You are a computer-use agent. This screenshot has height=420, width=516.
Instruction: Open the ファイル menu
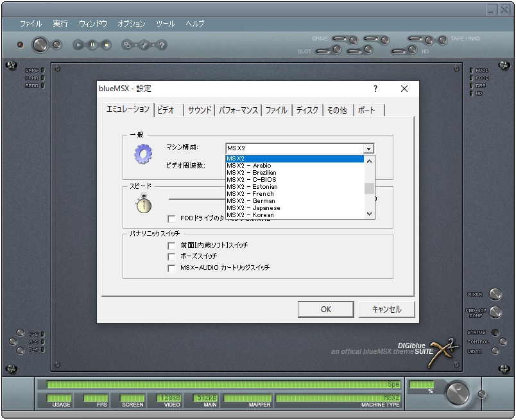click(31, 24)
